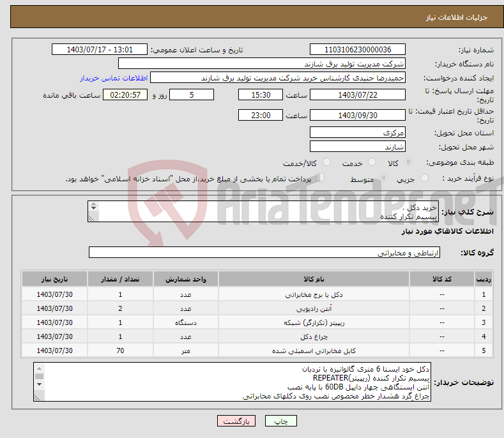The width and height of the screenshot is (504, 438).
Task: Click the item name چراغ دکل
Action: point(314,336)
